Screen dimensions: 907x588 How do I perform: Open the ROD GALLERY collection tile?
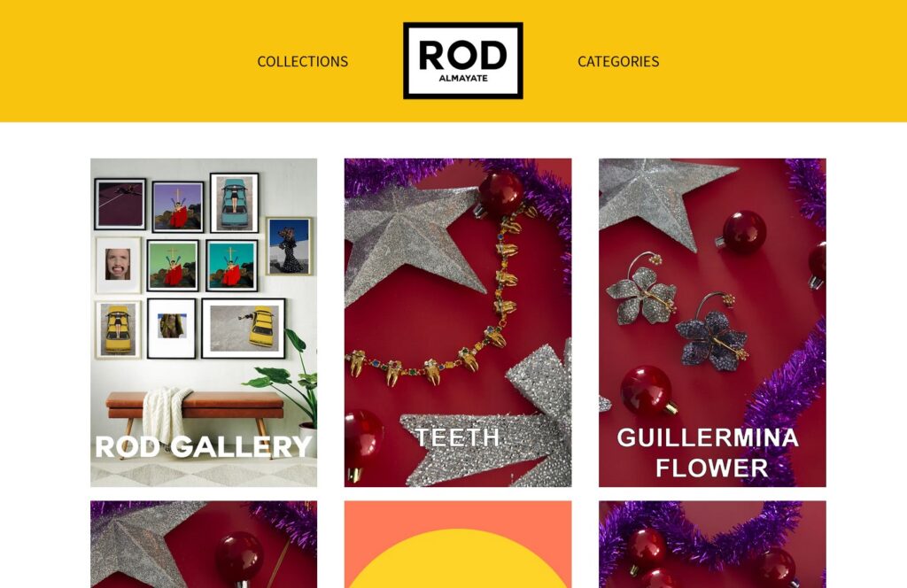tap(204, 322)
